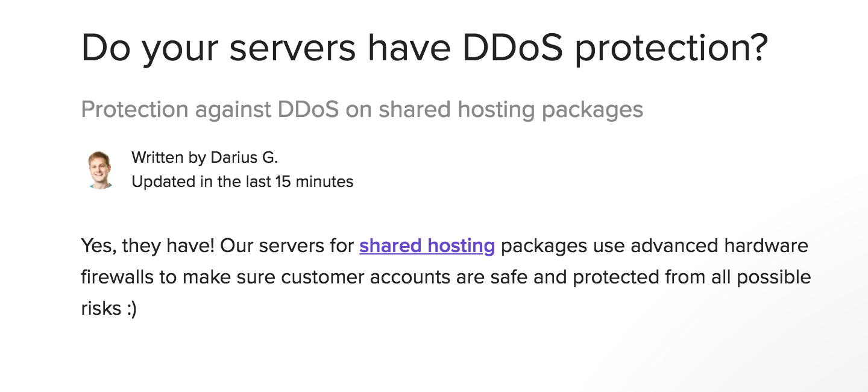Click the 'Written by Darius G.' line
The width and height of the screenshot is (868, 392).
point(204,158)
